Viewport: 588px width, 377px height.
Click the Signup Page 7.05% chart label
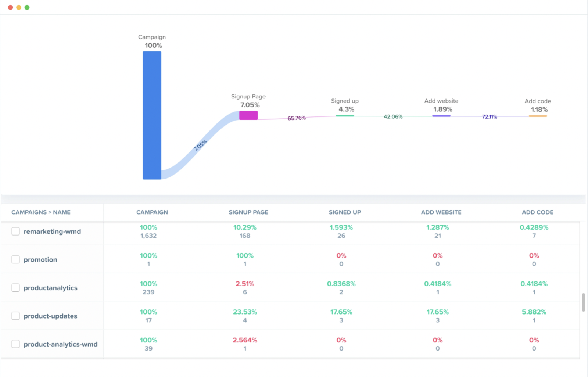click(249, 101)
